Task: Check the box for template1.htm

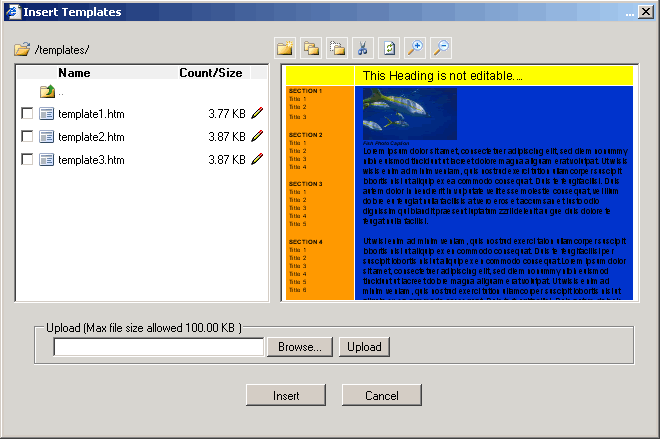Action: [27, 113]
